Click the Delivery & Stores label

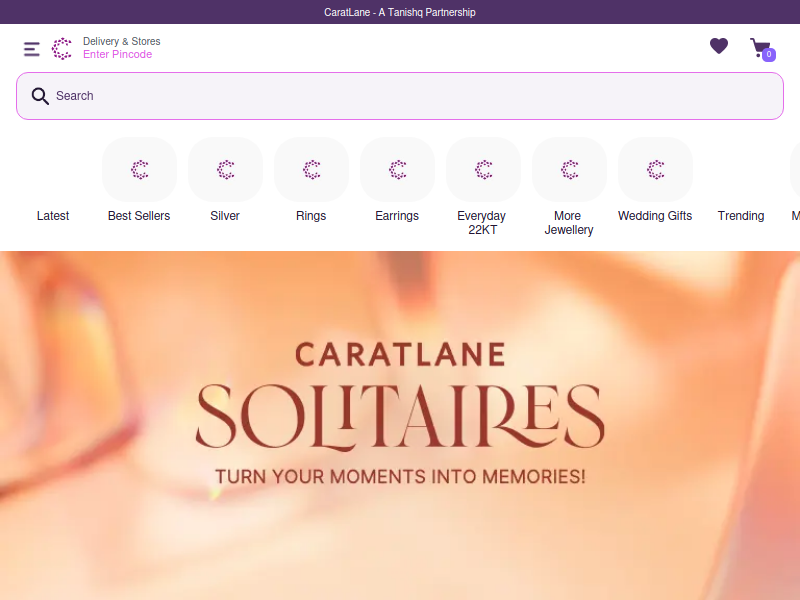121,41
